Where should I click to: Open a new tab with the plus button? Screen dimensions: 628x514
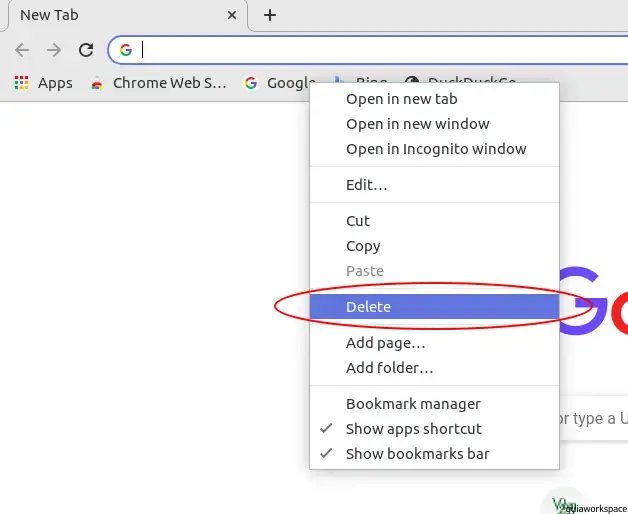click(x=270, y=15)
